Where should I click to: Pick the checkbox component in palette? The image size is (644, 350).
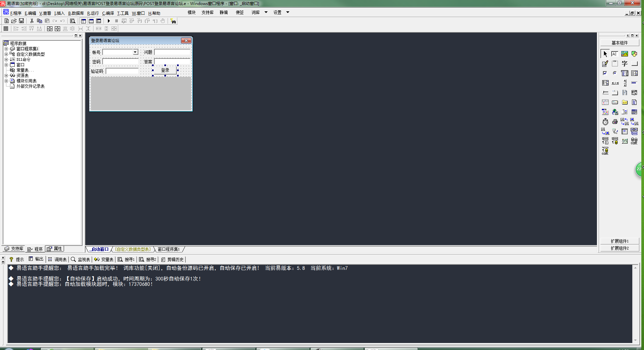tap(605, 73)
